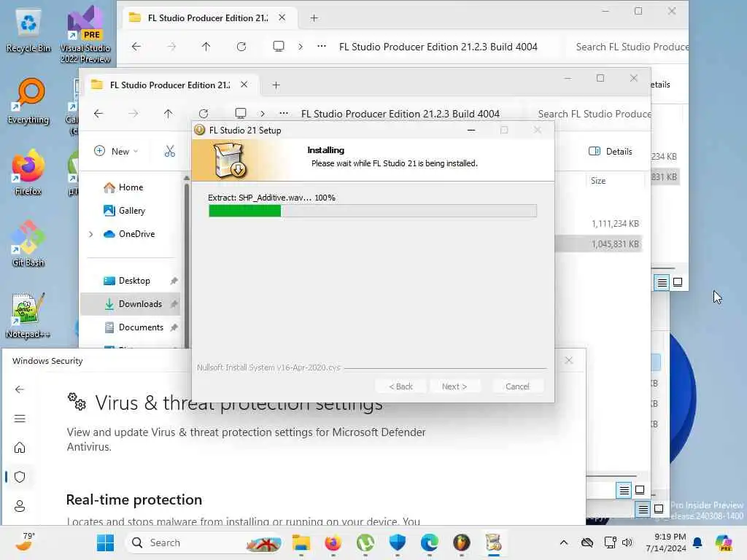Open Windows Security shield in taskbar
The height and width of the screenshot is (560, 747).
[398, 542]
